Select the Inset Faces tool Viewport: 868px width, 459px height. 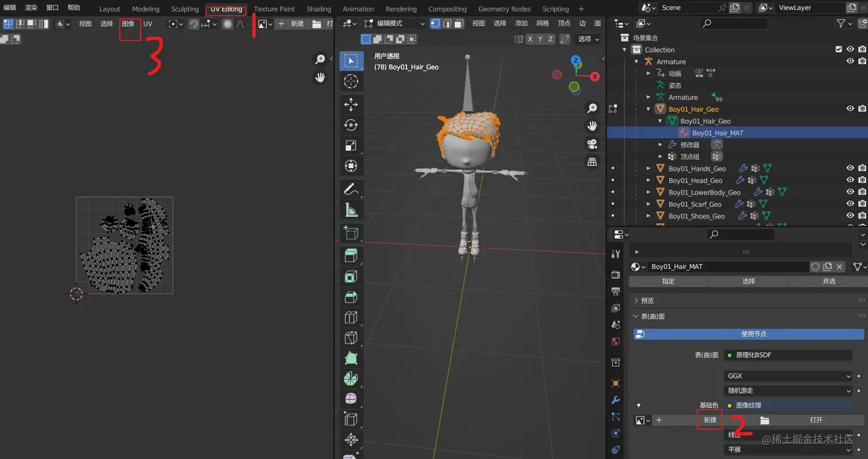tap(351, 276)
